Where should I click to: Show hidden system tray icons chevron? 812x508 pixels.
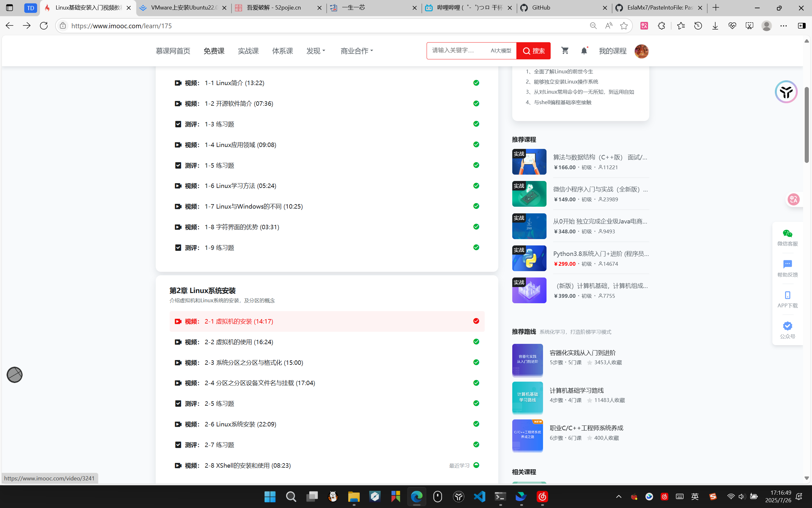[x=619, y=497]
